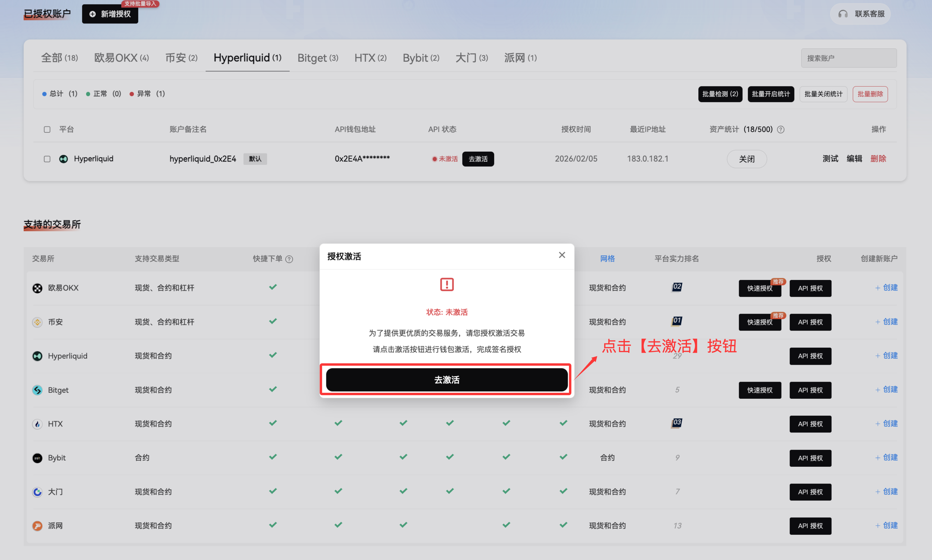
Task: Click 关闭 to toggle asset statistics
Action: (747, 159)
